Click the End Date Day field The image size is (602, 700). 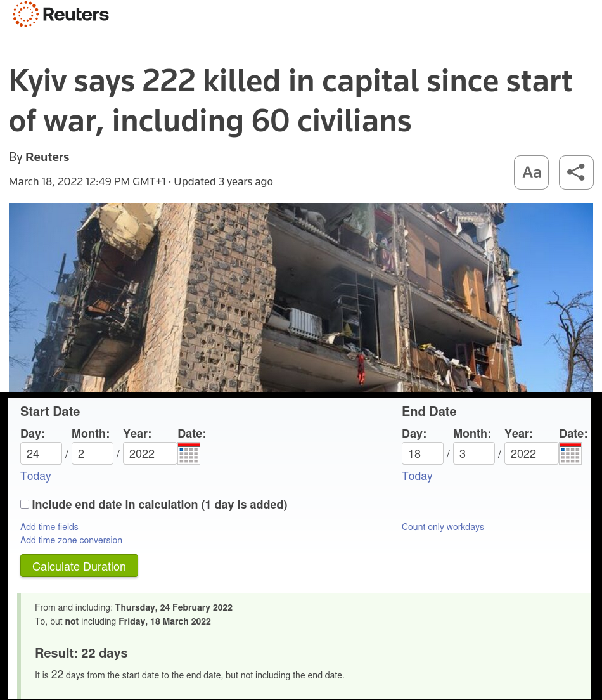423,453
